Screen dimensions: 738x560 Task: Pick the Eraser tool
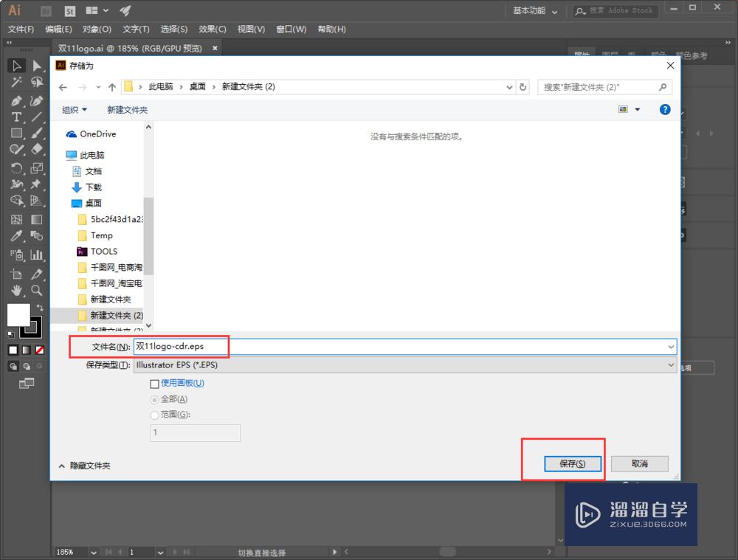pos(36,150)
